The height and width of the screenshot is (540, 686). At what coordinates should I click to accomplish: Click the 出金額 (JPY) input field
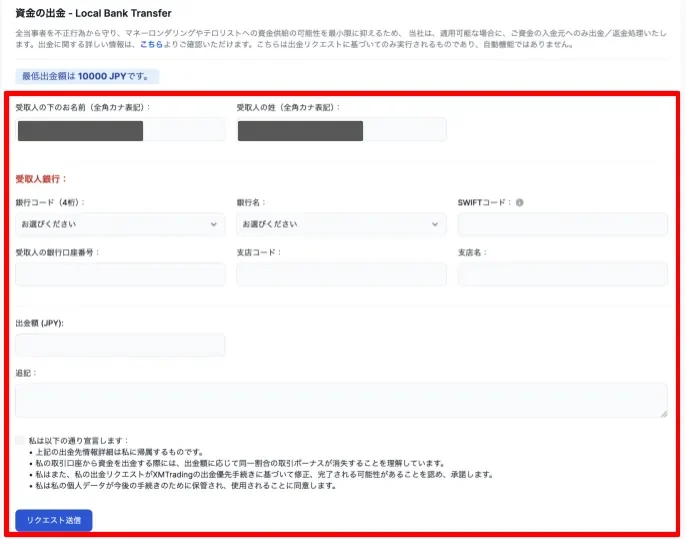[120, 345]
